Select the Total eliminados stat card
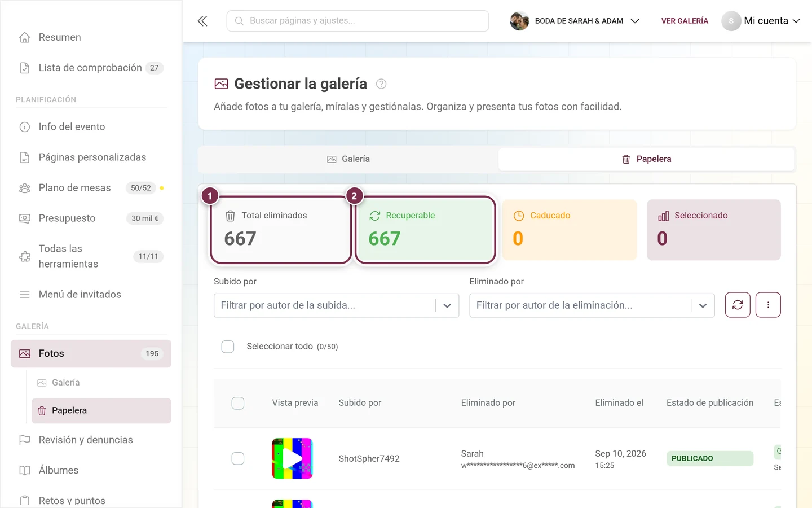812x508 pixels. tap(281, 230)
